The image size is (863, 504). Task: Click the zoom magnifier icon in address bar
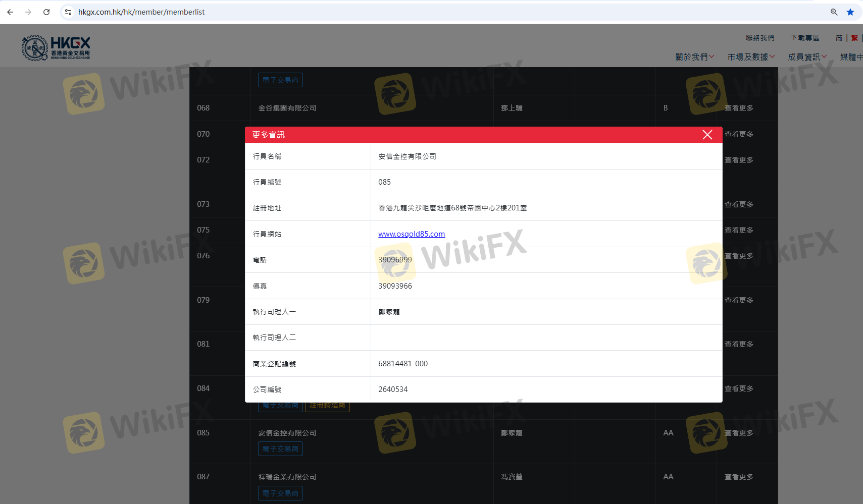point(834,12)
